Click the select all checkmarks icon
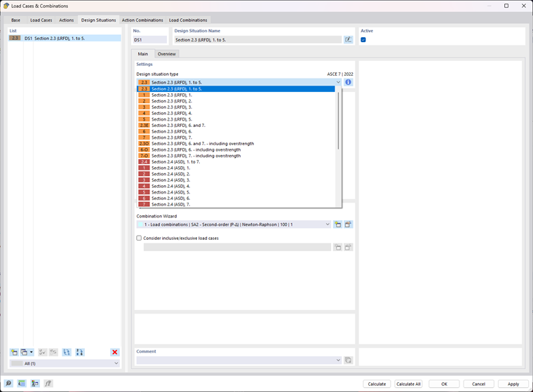 click(x=43, y=352)
